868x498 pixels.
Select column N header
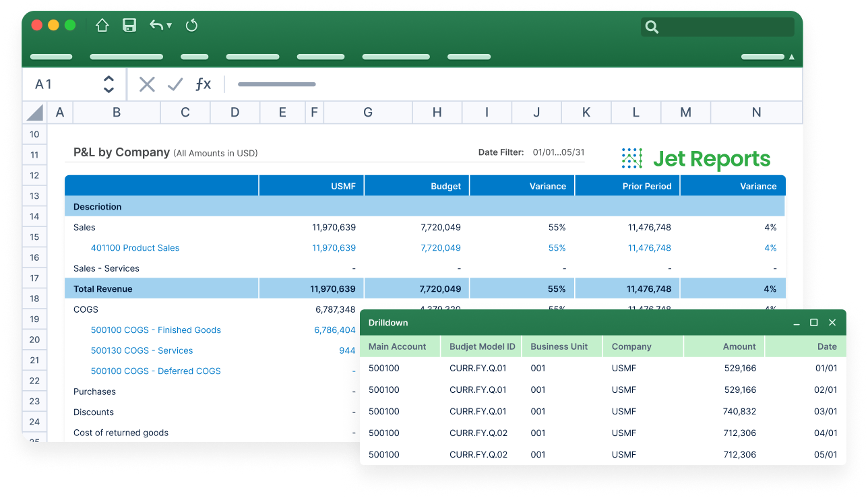pos(756,112)
